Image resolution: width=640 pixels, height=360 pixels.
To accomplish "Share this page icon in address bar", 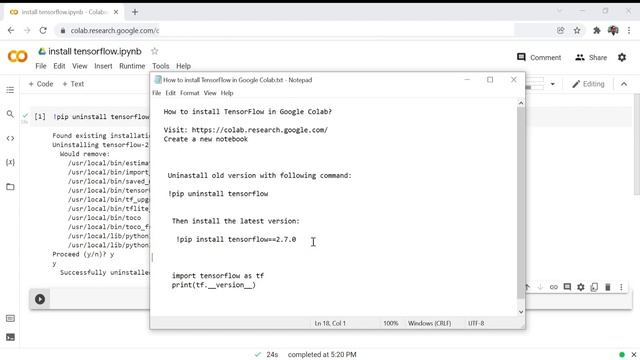I will 561,31.
